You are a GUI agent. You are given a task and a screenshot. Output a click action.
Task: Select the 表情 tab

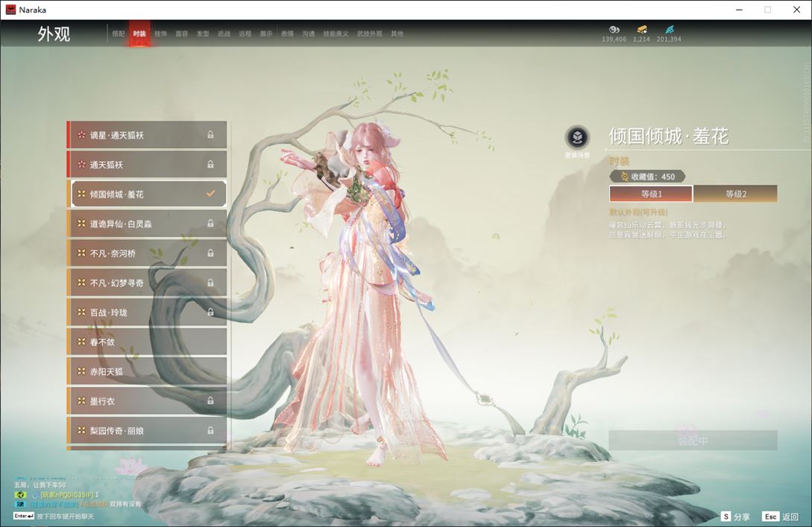287,34
